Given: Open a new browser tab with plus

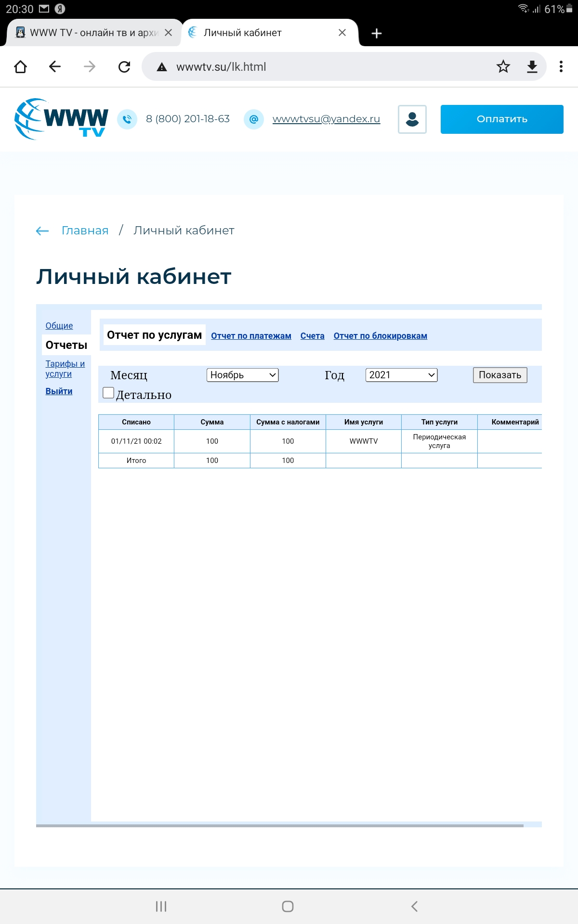Looking at the screenshot, I should tap(377, 33).
